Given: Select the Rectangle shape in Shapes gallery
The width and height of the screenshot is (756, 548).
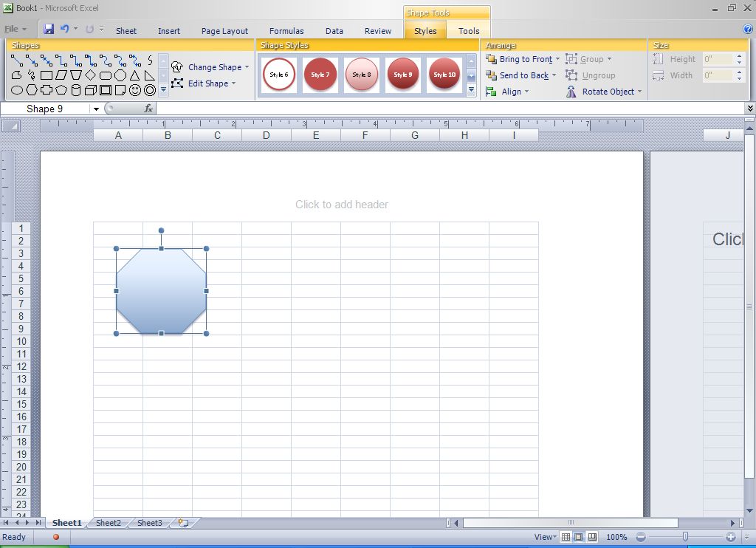Looking at the screenshot, I should pyautogui.click(x=46, y=74).
